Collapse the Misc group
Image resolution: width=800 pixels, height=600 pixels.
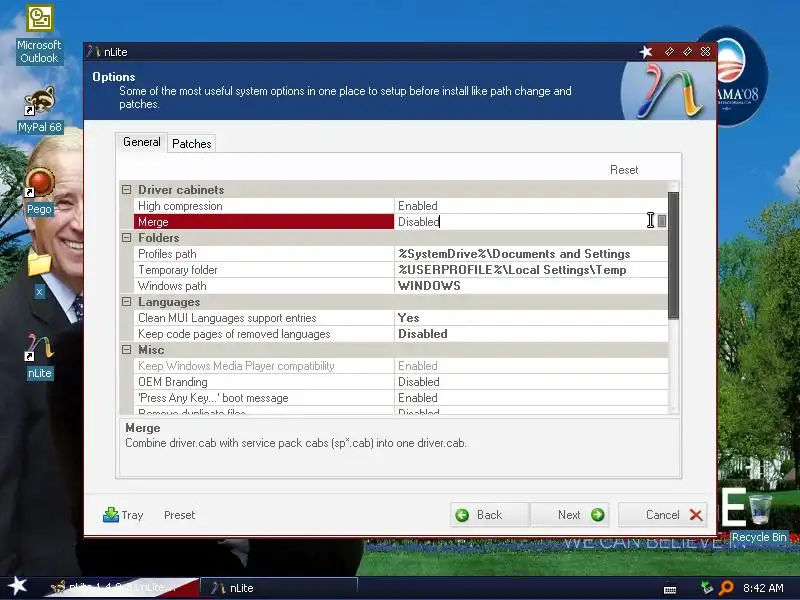tap(127, 350)
